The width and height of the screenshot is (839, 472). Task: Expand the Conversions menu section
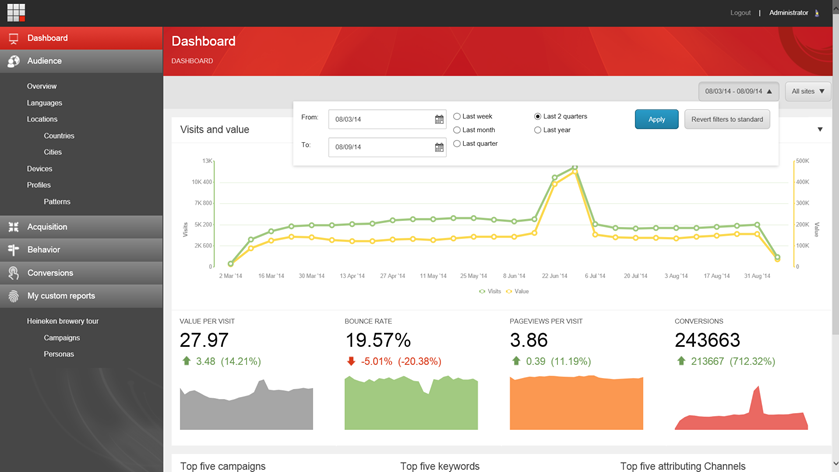81,273
